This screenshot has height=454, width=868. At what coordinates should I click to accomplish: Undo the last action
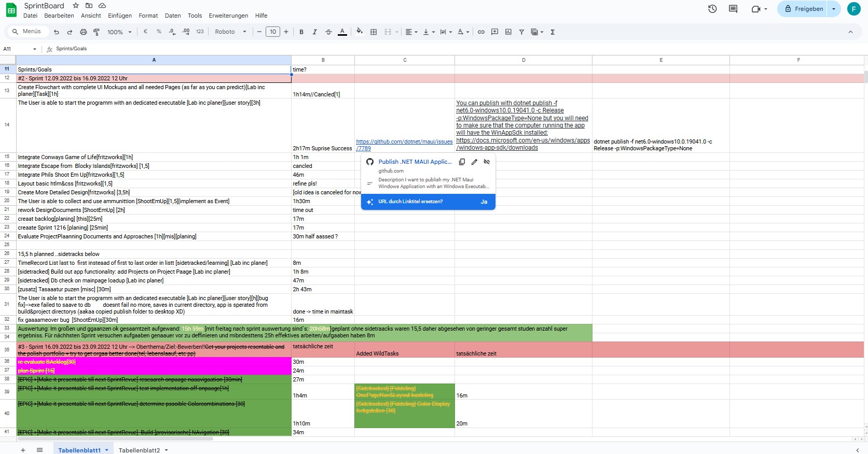click(x=57, y=32)
